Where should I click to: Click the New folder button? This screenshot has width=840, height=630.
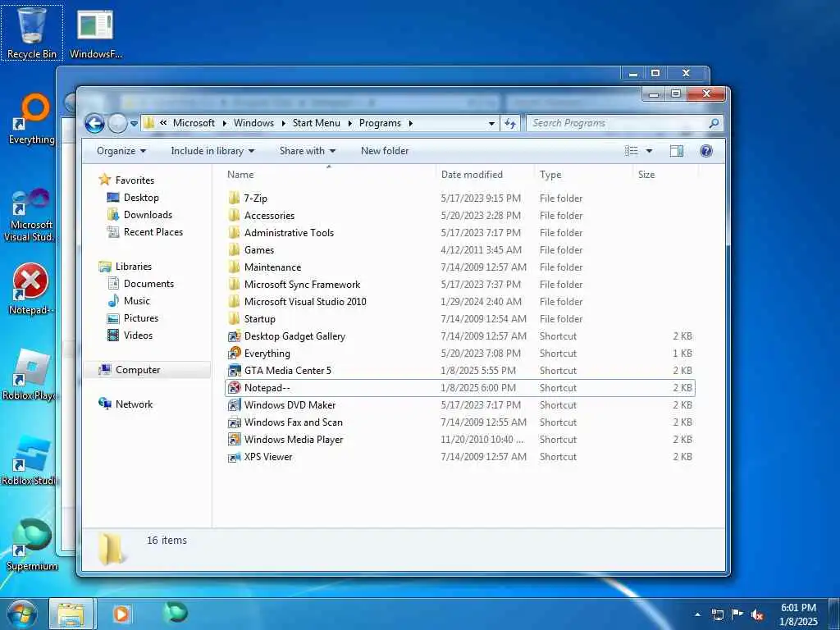tap(385, 151)
